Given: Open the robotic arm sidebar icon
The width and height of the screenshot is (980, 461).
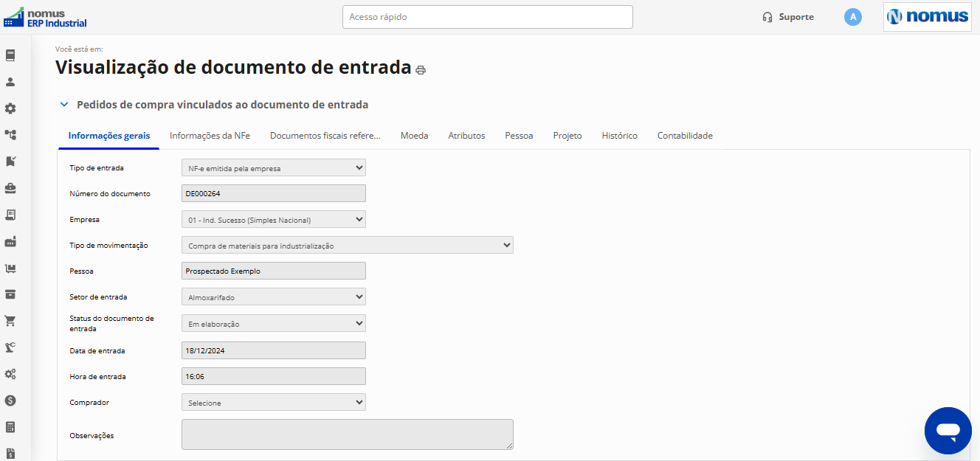Looking at the screenshot, I should click(x=10, y=347).
